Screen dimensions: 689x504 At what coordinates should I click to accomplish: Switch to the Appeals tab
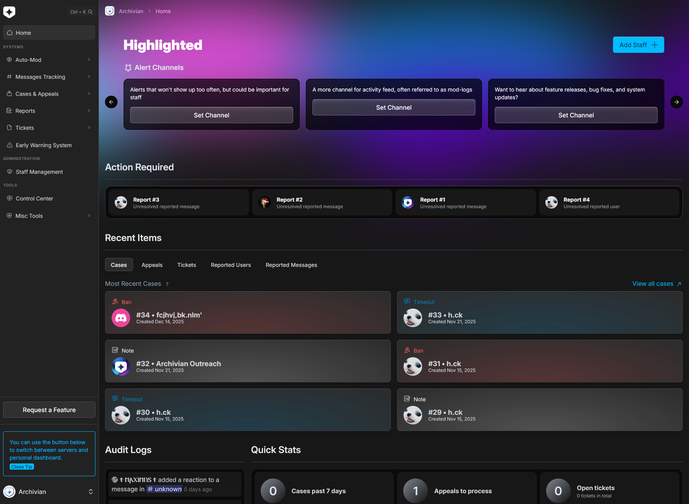152,265
